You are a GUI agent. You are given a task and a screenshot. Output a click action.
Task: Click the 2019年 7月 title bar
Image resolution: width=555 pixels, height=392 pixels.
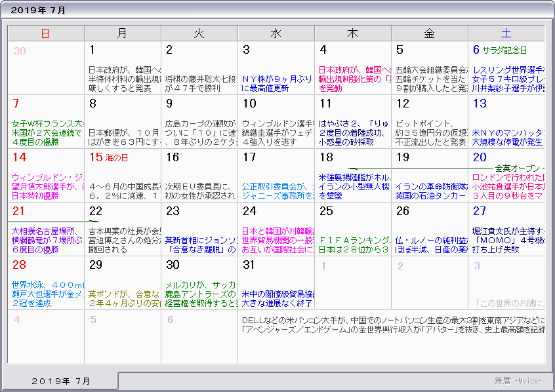pyautogui.click(x=39, y=10)
